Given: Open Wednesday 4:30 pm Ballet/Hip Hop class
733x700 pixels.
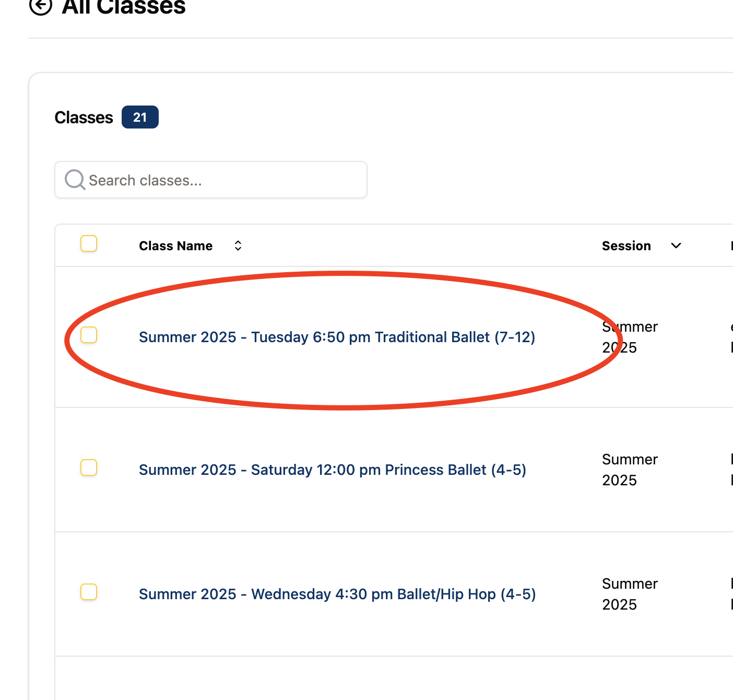Looking at the screenshot, I should point(337,594).
